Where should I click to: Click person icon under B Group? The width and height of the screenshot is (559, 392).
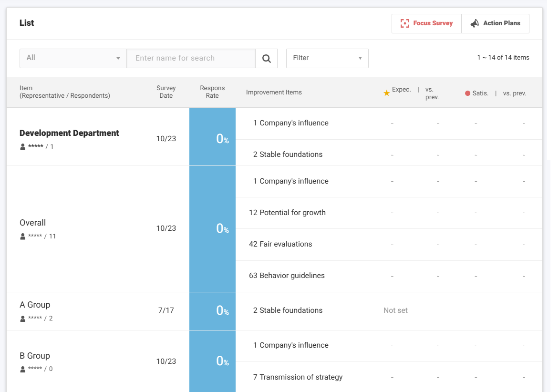click(x=22, y=369)
